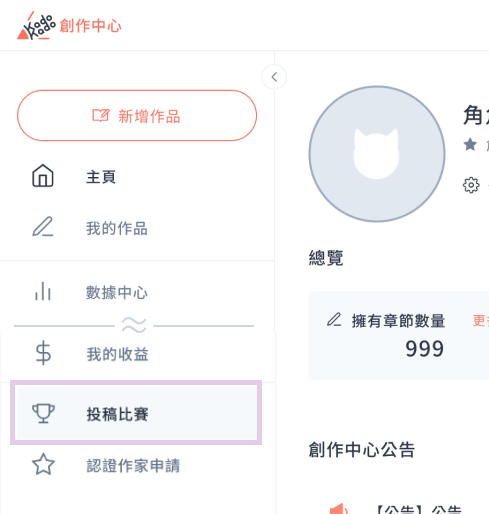489x514 pixels.
Task: Click the bar chart icon for 數據中心
Action: pos(43,291)
